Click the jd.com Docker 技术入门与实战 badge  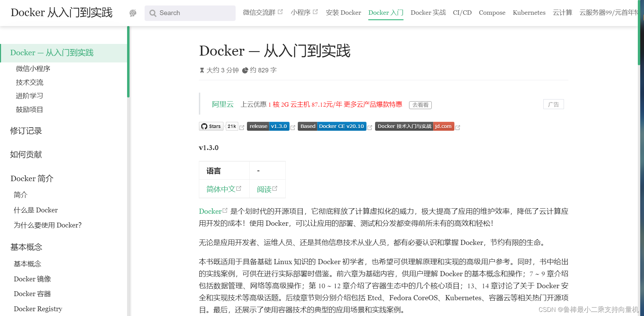415,126
